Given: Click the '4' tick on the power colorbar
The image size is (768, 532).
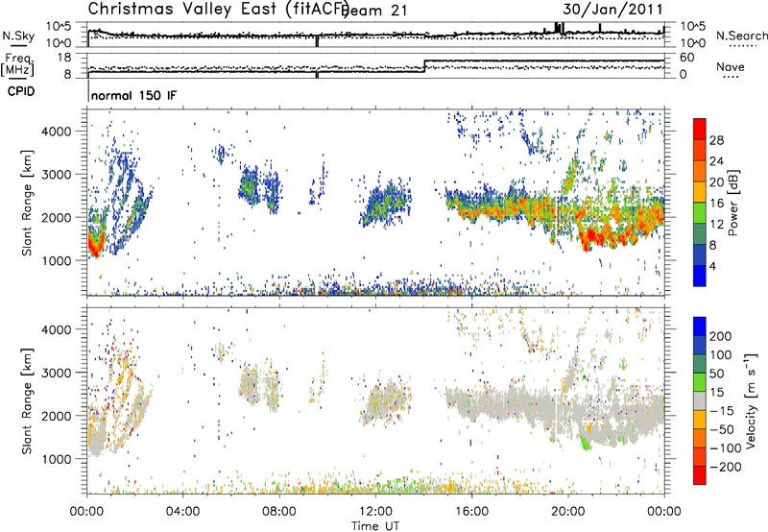Looking at the screenshot, I should pos(712,266).
